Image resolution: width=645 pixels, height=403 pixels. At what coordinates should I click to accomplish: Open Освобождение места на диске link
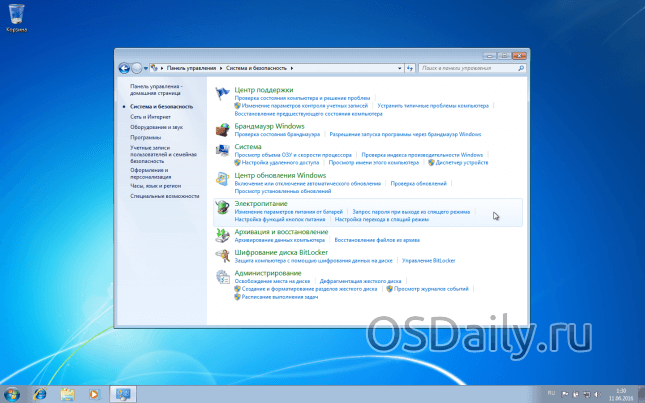tap(272, 281)
